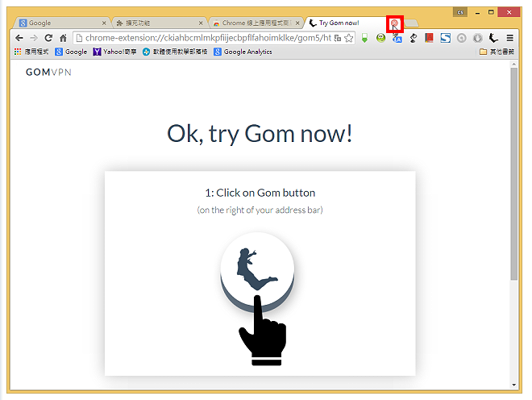Expand the 其他書籤 bookmarks folder
The width and height of the screenshot is (532, 400).
click(497, 52)
